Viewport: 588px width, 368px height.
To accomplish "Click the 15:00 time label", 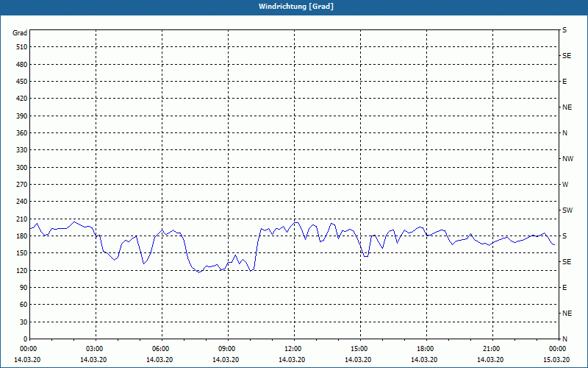I will point(360,349).
